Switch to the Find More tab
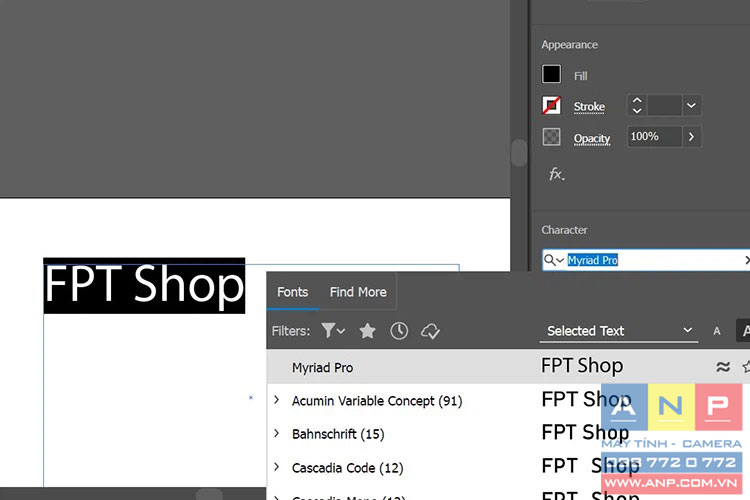 pos(358,292)
